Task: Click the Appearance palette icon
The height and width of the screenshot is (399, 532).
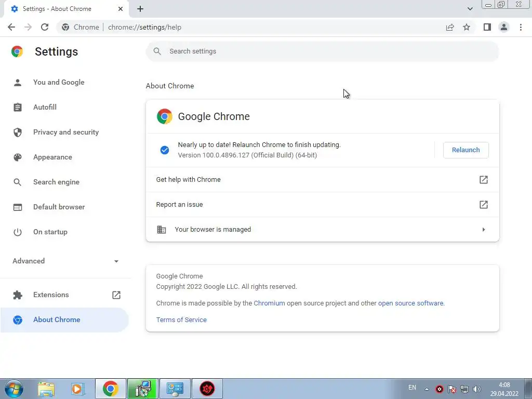Action: coord(18,157)
